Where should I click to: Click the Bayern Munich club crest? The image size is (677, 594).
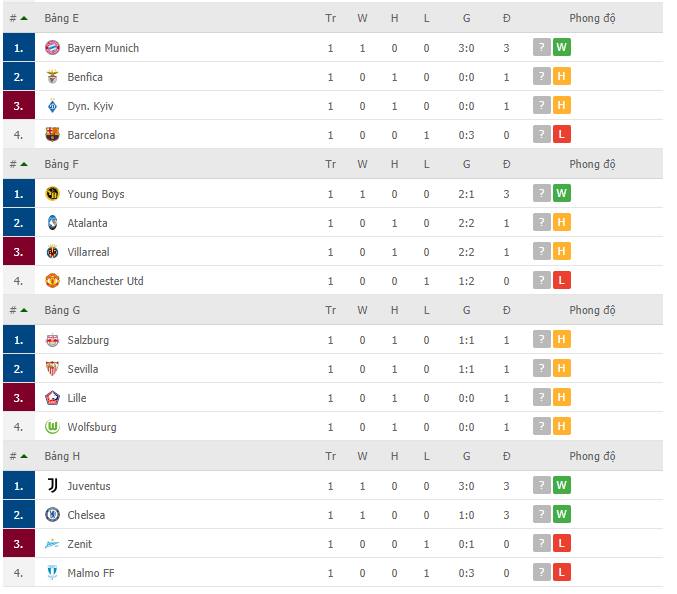pyautogui.click(x=53, y=47)
